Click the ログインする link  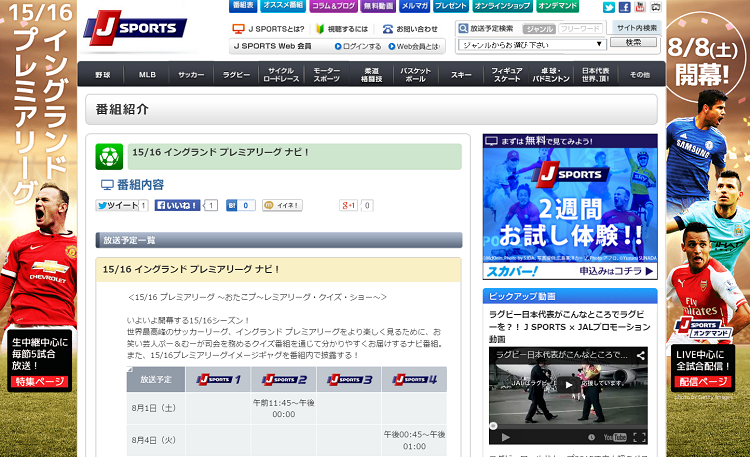coord(362,46)
